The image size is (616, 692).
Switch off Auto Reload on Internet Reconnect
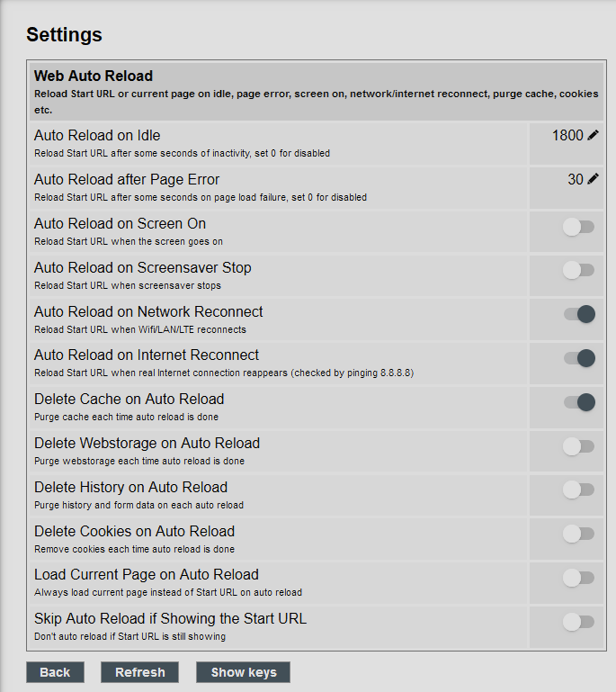[x=579, y=358]
